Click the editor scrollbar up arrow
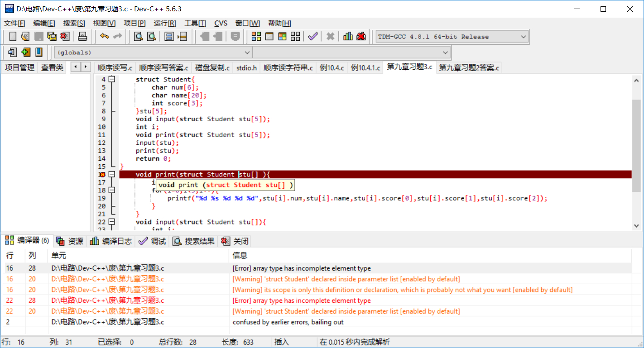 636,80
